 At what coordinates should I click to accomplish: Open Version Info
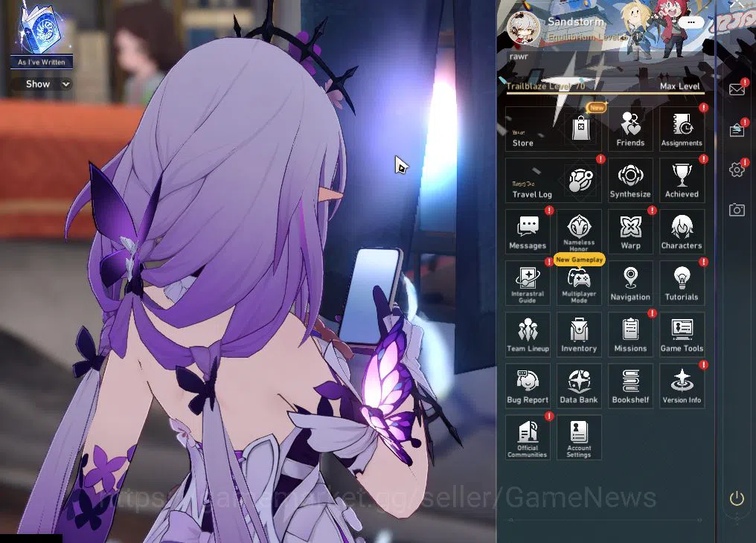pyautogui.click(x=682, y=386)
